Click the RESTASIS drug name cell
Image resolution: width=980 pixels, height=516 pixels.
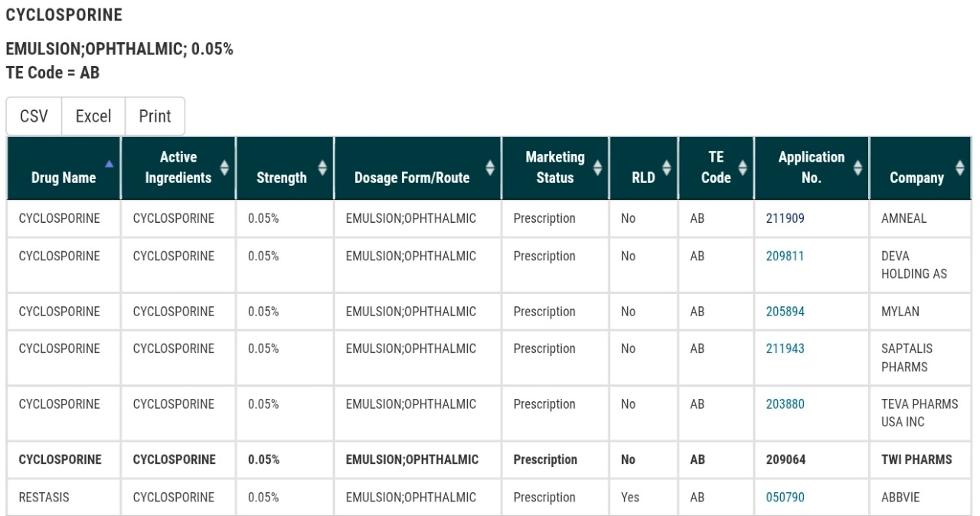[x=44, y=498]
